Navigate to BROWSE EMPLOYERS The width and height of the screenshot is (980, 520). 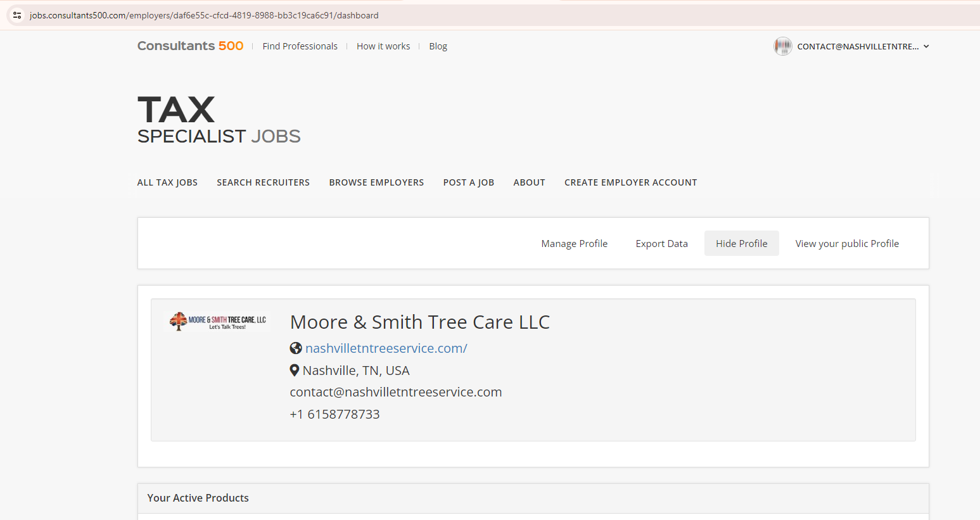[376, 182]
